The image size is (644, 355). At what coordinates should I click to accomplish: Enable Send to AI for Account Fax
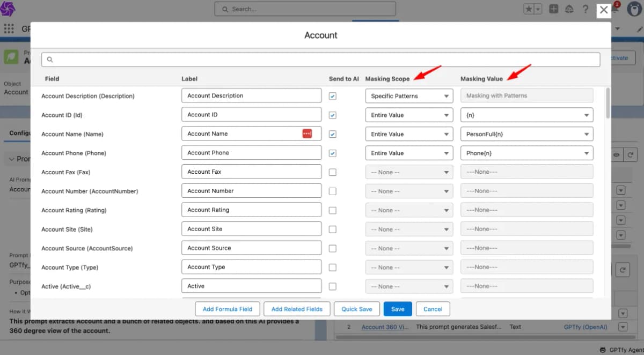tap(333, 172)
